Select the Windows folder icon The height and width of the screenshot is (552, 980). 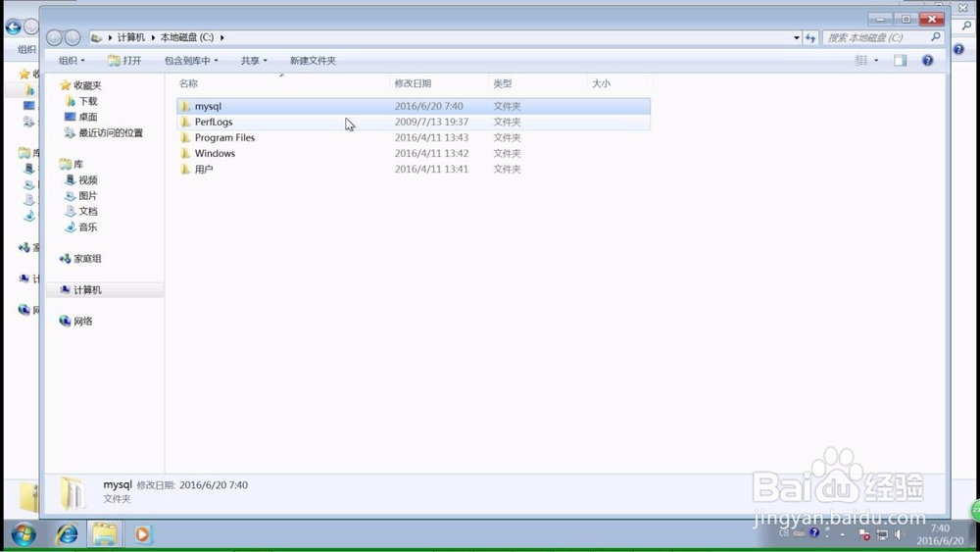[x=185, y=153]
